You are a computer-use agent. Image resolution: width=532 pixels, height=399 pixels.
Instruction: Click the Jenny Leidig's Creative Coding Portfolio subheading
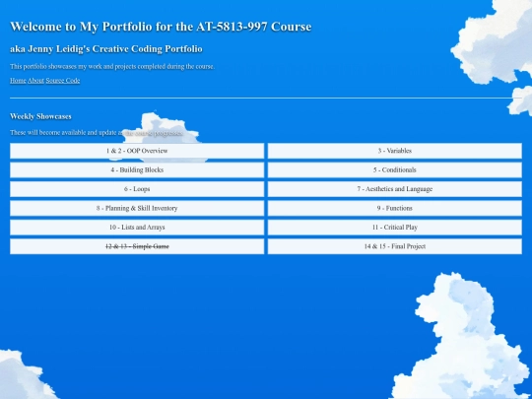click(106, 49)
